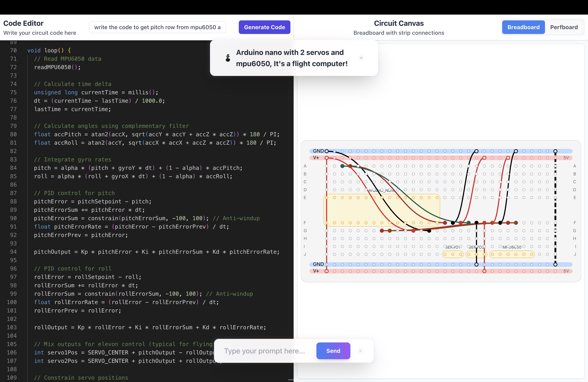Click bottom-left V+ rail connection node
This screenshot has width=588, height=382.
pos(327,271)
